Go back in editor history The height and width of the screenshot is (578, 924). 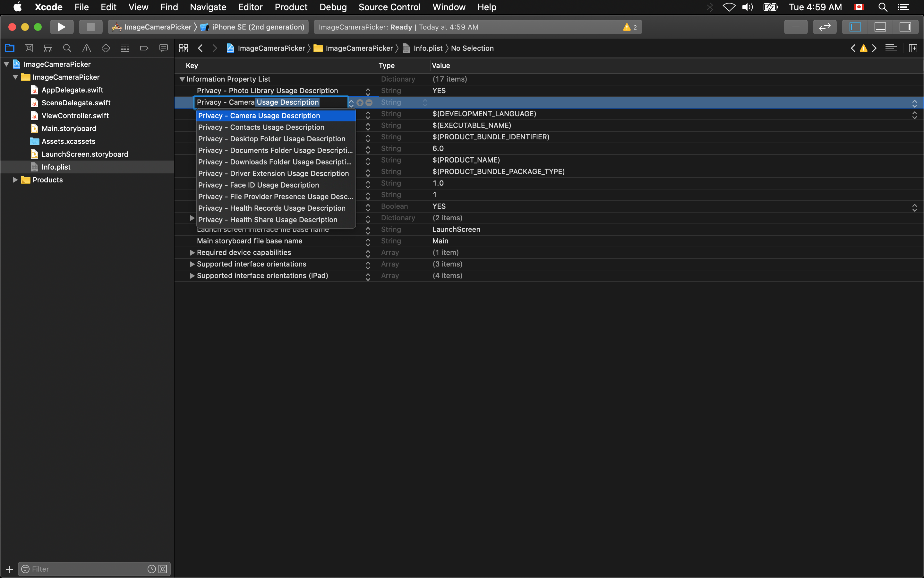(200, 48)
